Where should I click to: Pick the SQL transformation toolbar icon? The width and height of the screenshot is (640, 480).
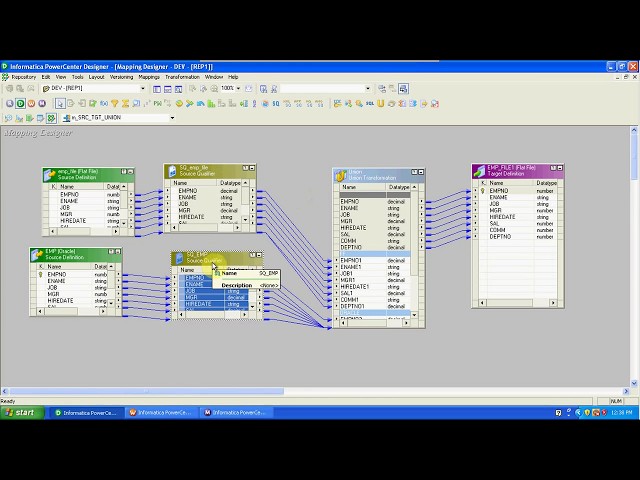coord(370,104)
